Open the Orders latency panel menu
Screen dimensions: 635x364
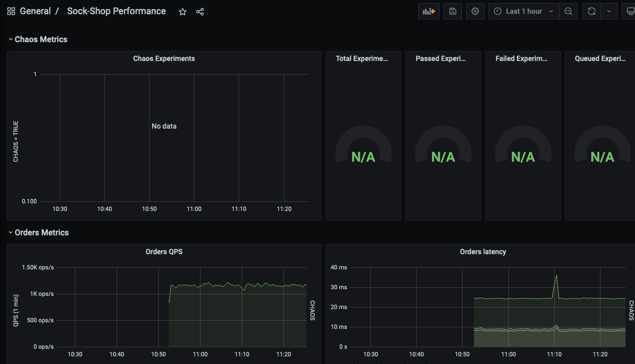pos(482,252)
